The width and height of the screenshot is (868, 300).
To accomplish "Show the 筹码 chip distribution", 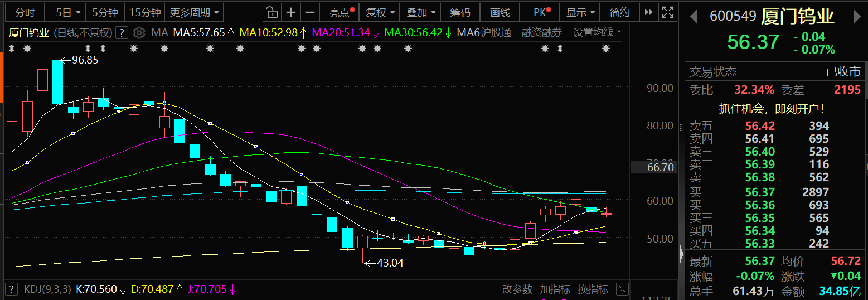I will (x=460, y=12).
